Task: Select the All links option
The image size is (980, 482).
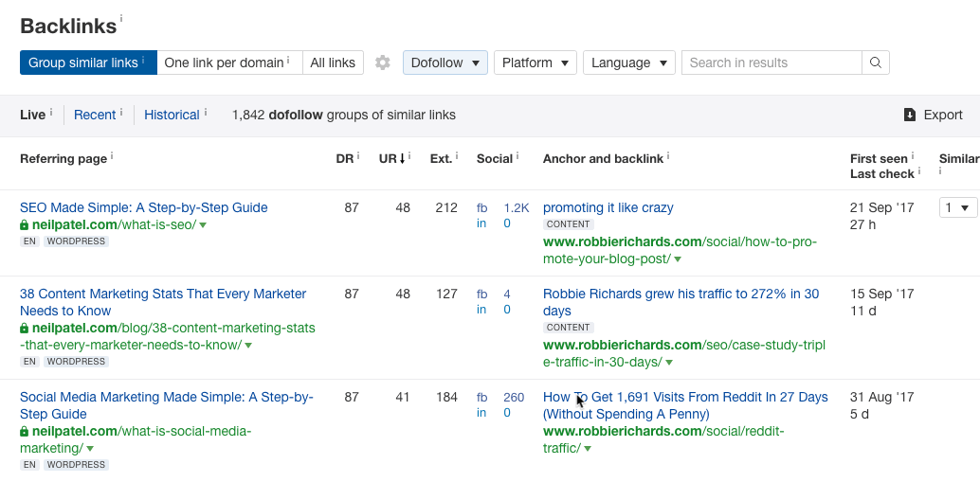Action: [333, 62]
